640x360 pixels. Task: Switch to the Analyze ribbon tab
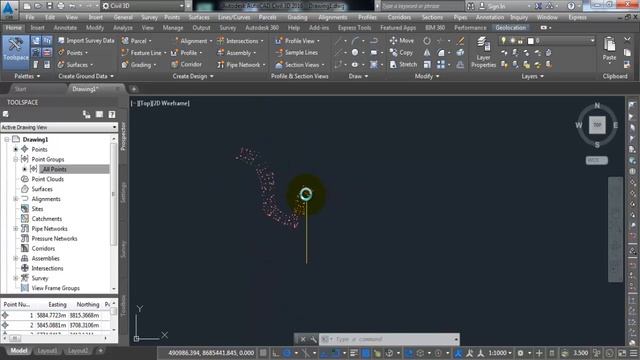122,28
